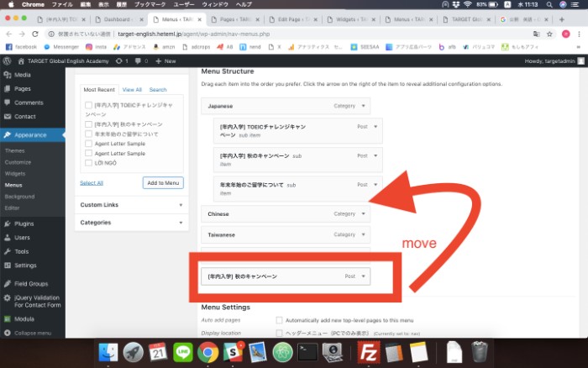The height and width of the screenshot is (368, 588).
Task: Switch to the View All tab
Action: click(x=132, y=89)
